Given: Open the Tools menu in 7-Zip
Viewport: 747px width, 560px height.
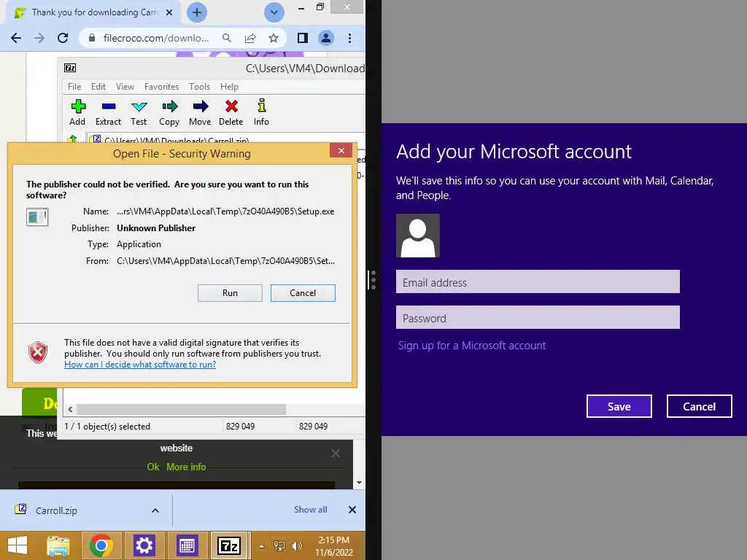Looking at the screenshot, I should pyautogui.click(x=199, y=87).
